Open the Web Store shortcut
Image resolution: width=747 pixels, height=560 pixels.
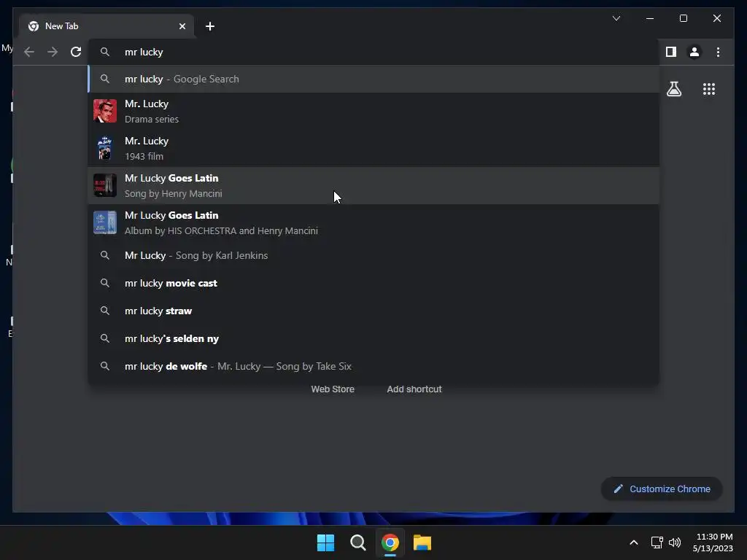coord(333,389)
